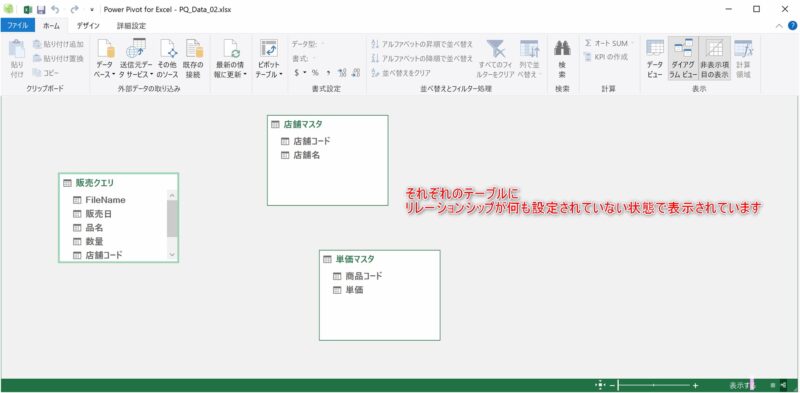
Task: Click 貼り付け追加 (Paste Append)
Action: (x=58, y=44)
